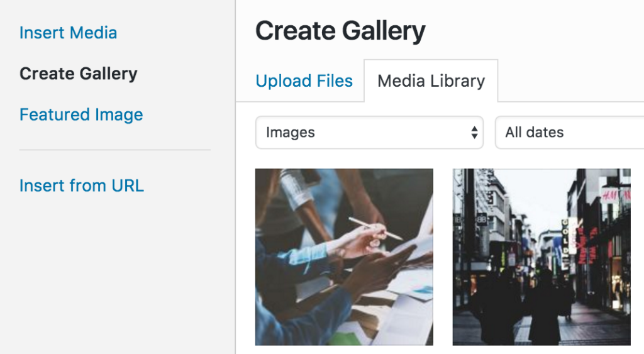This screenshot has width=644, height=354.
Task: Open the Featured Image section
Action: coord(81,114)
